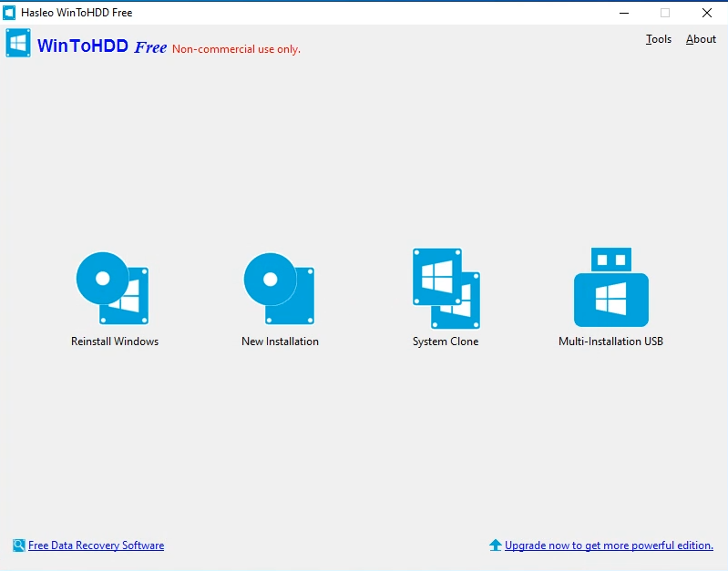Click the Non-commercial use only notice
Image resolution: width=728 pixels, height=571 pixels.
[x=236, y=49]
